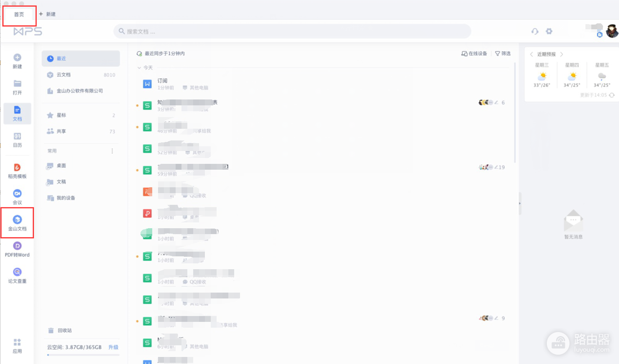Click the headset customer service icon
Viewport: 619px width, 364px height.
[535, 31]
